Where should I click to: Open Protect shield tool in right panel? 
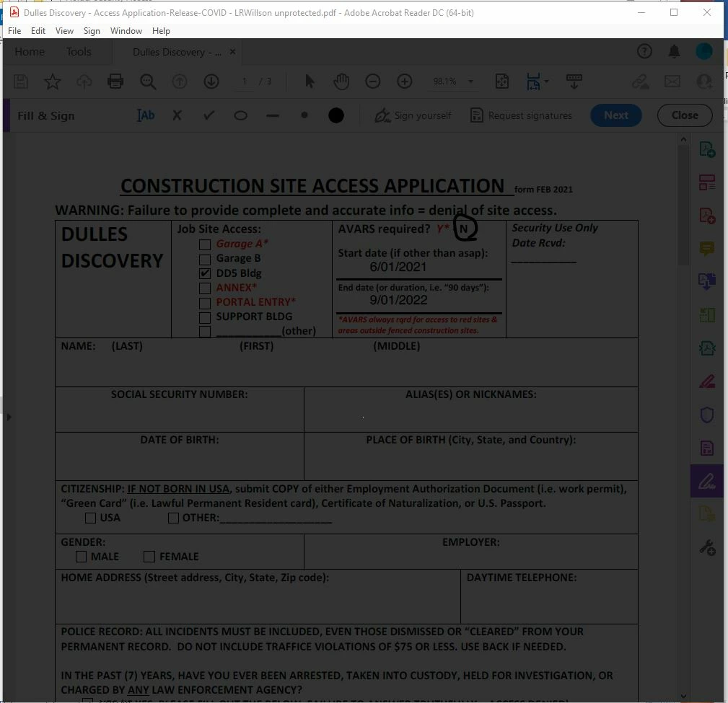pyautogui.click(x=706, y=415)
